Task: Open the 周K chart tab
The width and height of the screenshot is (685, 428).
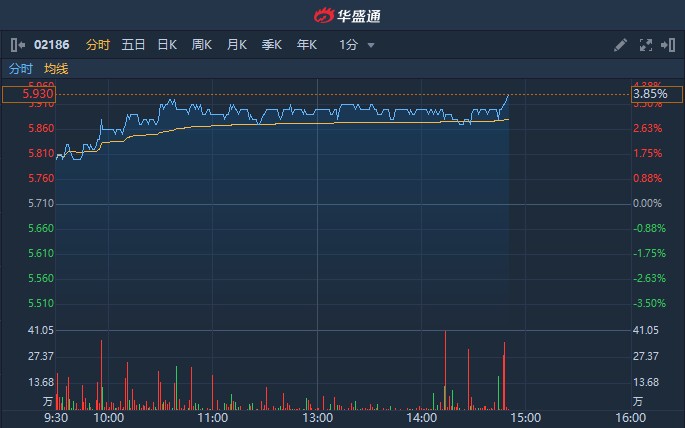Action: (201, 45)
